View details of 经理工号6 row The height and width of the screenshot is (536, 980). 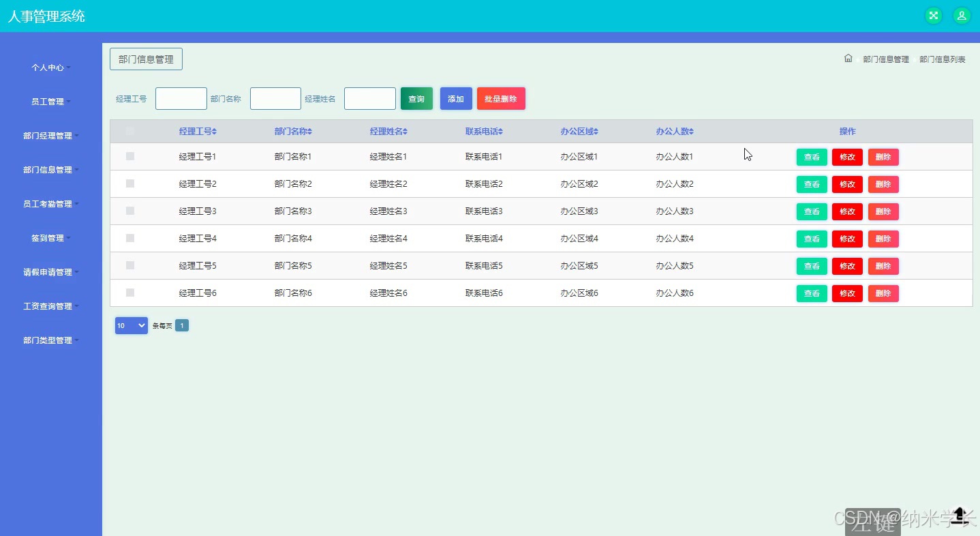[812, 293]
